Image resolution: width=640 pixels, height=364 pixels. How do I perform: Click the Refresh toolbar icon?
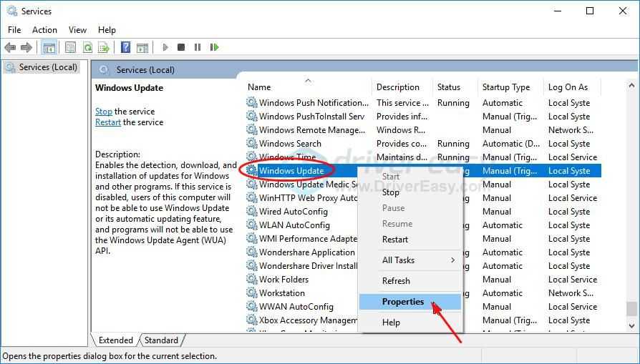pos(87,48)
